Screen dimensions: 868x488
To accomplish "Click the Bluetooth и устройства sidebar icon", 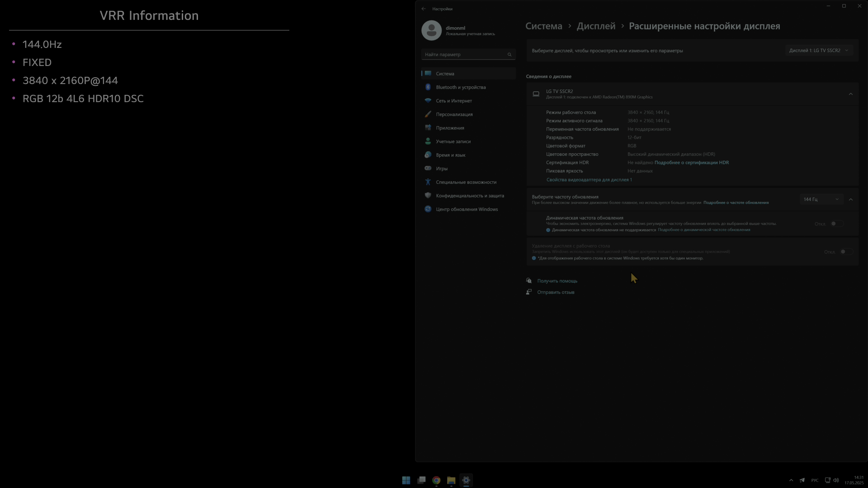I will pos(428,87).
